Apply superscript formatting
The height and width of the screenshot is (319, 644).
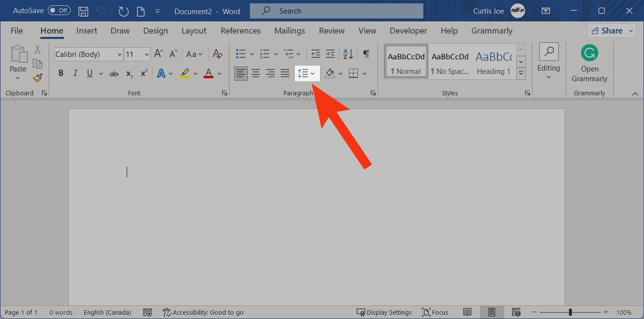point(144,73)
